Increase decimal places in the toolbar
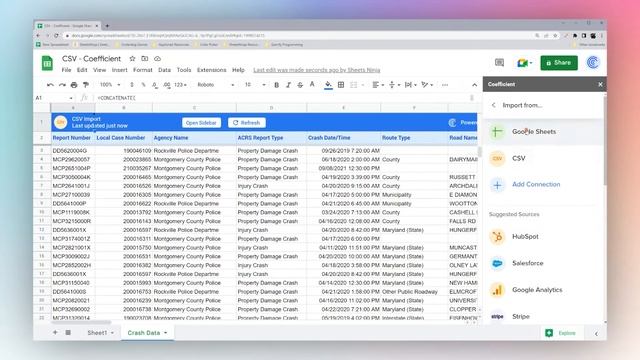The image size is (640, 360). [167, 85]
